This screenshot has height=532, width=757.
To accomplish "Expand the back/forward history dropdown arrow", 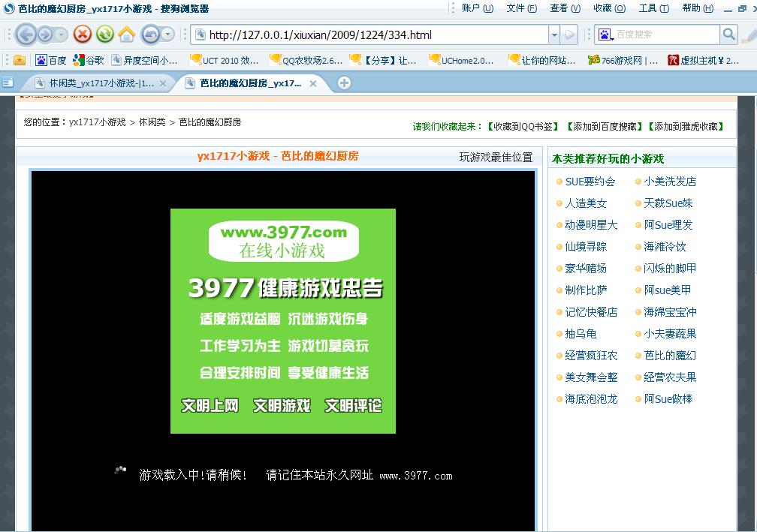I will [61, 35].
